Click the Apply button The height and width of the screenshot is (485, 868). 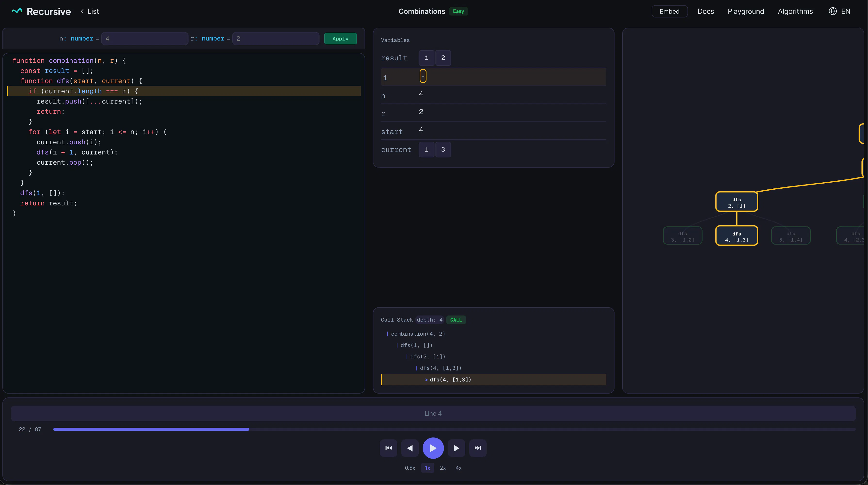pyautogui.click(x=340, y=38)
